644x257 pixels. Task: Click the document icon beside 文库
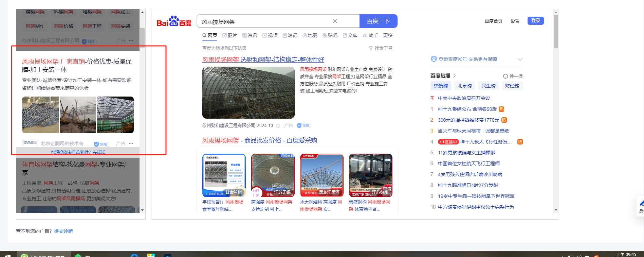tap(345, 35)
